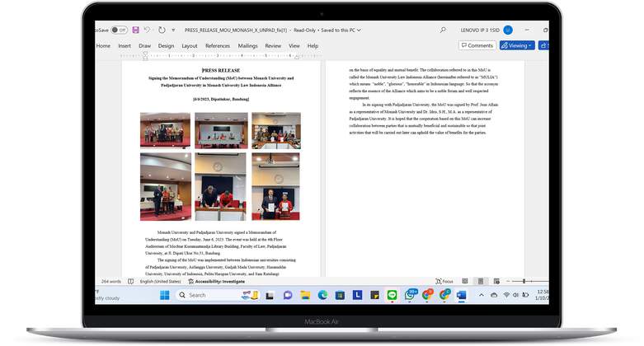The height and width of the screenshot is (346, 644).
Task: Expand the Viewing mode dropdown
Action: pos(517,45)
